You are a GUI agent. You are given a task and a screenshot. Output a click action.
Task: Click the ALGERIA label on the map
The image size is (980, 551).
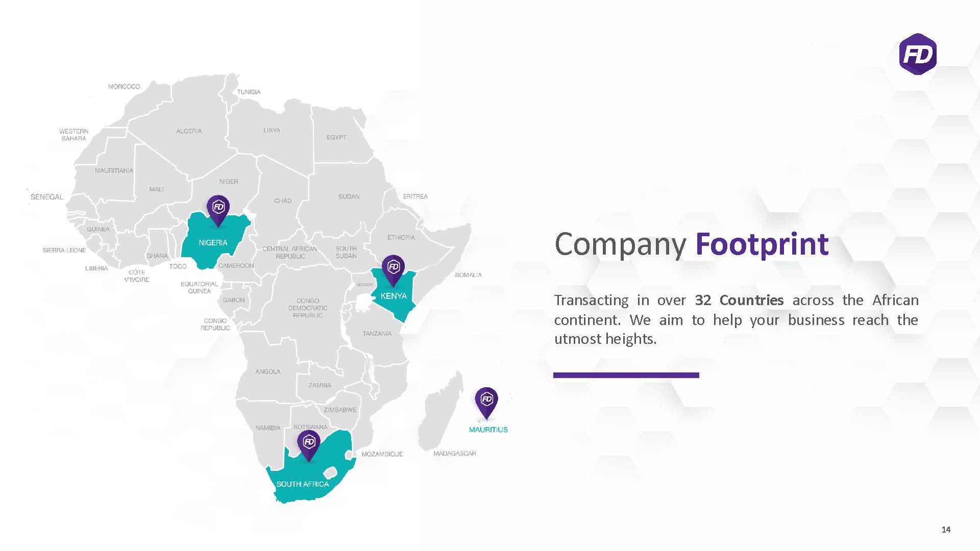pyautogui.click(x=189, y=131)
